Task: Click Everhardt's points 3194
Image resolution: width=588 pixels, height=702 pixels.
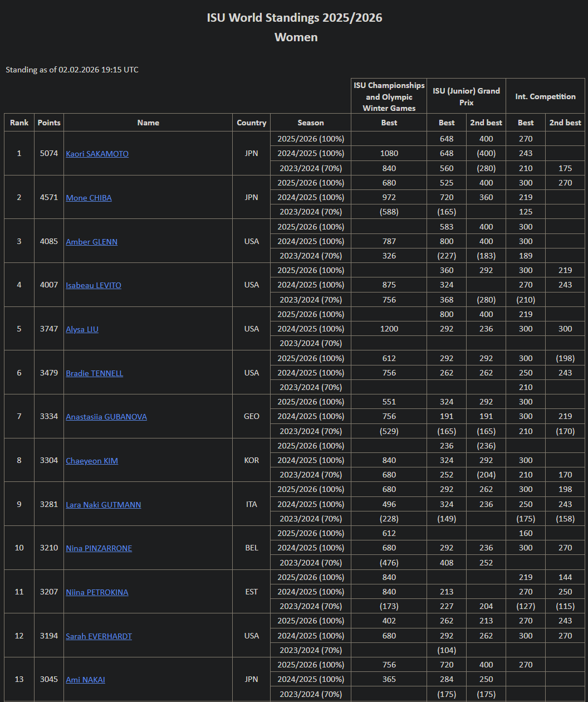Action: coord(49,636)
